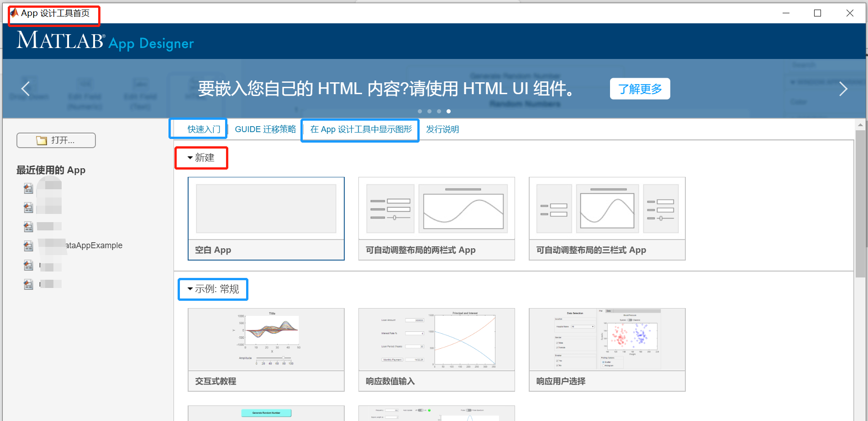Click the vertical scrollbar thumb

coord(860,203)
